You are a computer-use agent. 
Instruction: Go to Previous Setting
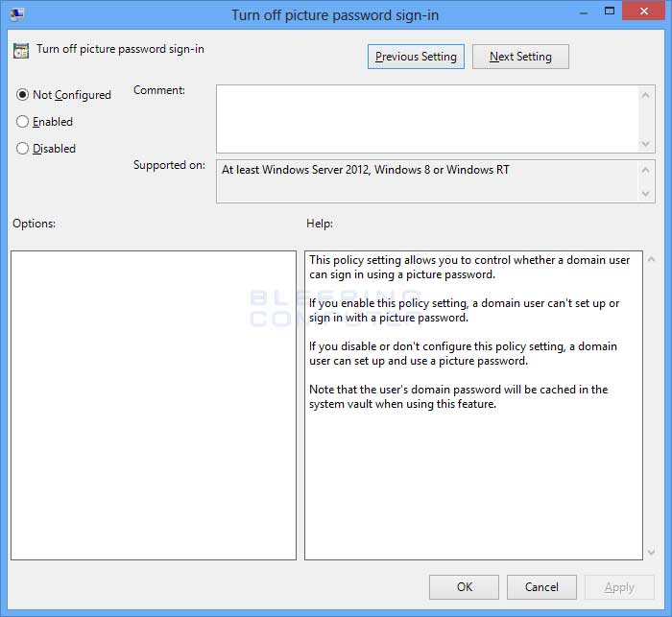coord(416,57)
